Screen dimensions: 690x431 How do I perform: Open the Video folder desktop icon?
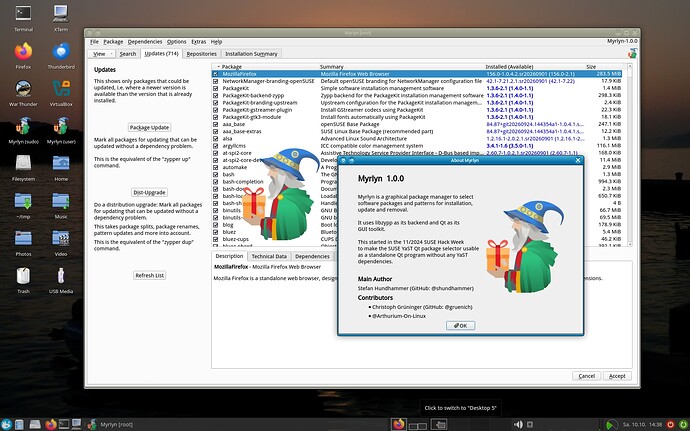tap(61, 238)
